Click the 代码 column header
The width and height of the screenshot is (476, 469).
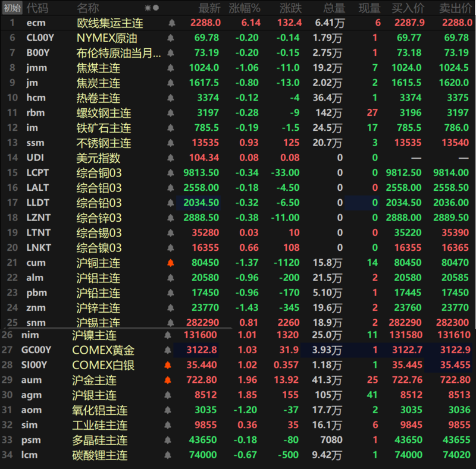37,8
